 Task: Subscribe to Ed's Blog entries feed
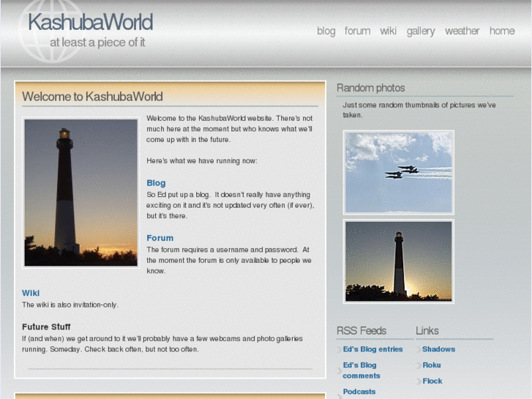[372, 349]
